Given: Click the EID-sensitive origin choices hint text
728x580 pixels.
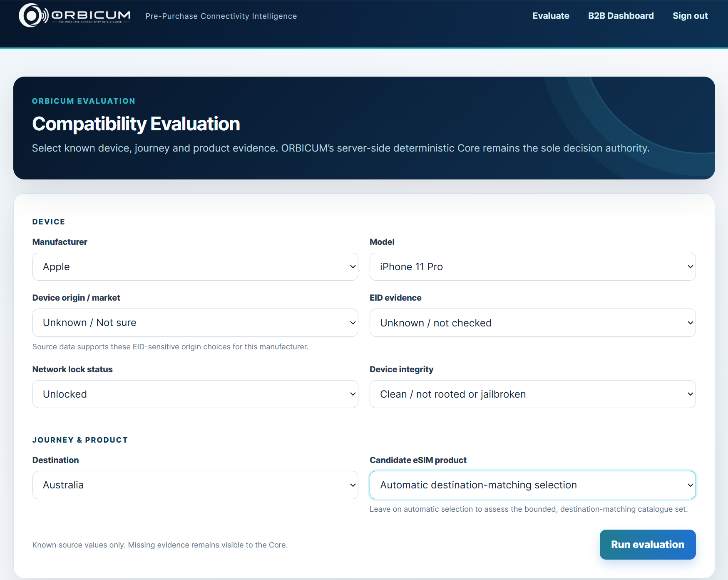Looking at the screenshot, I should tap(170, 347).
